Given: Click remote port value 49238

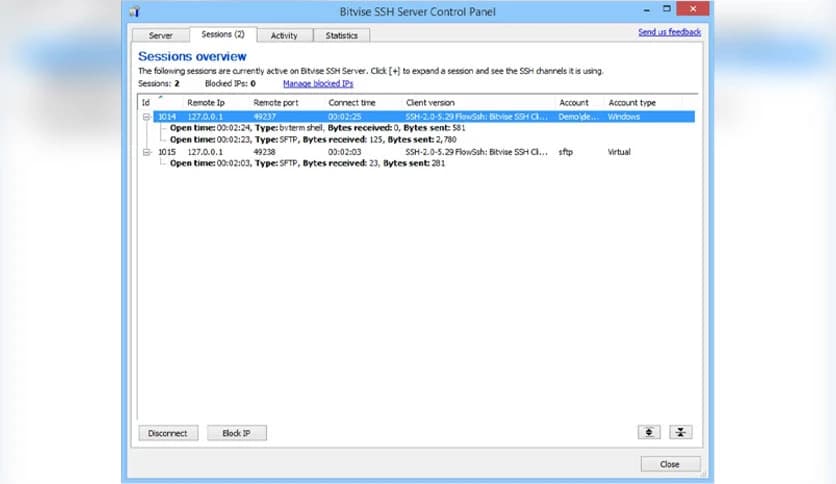Looking at the screenshot, I should click(264, 152).
